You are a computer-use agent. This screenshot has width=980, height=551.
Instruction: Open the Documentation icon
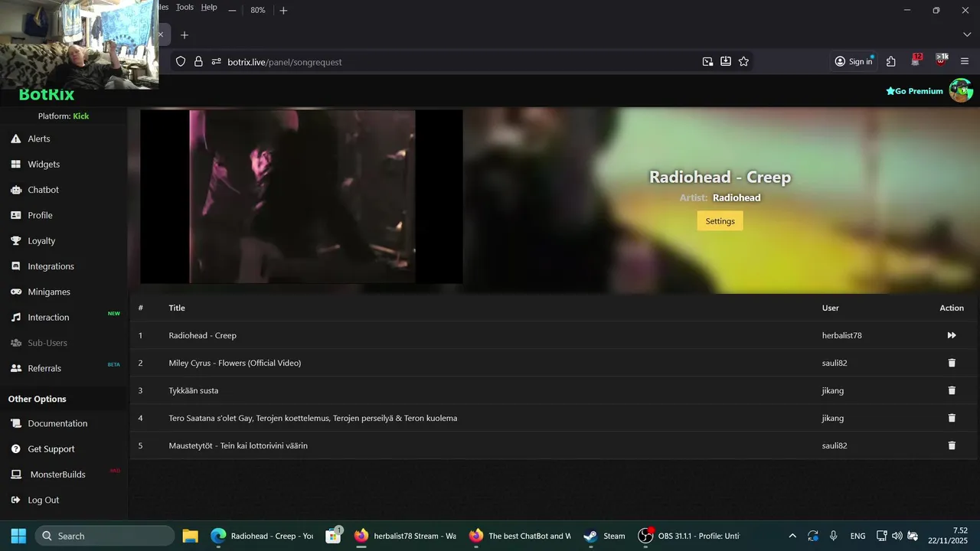point(15,423)
